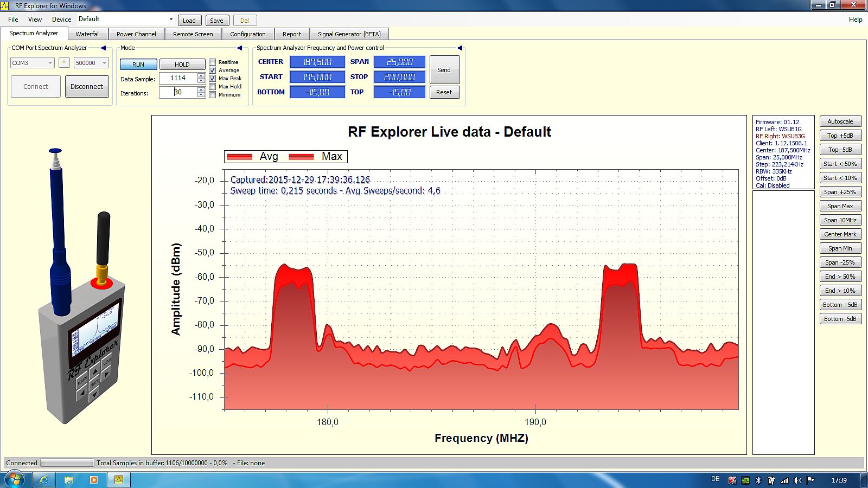Image resolution: width=868 pixels, height=488 pixels.
Task: Collapse the COM Port Spectrum Analyzer panel arrow
Action: [x=103, y=48]
